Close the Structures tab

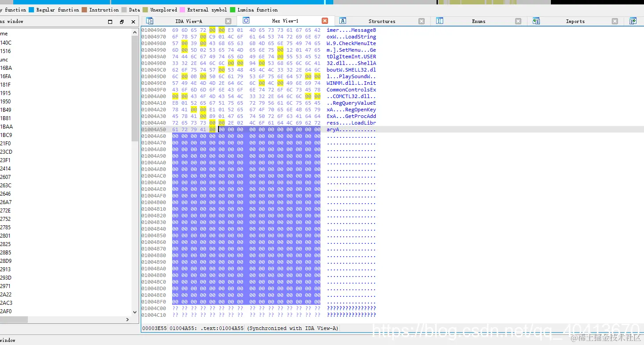(422, 21)
